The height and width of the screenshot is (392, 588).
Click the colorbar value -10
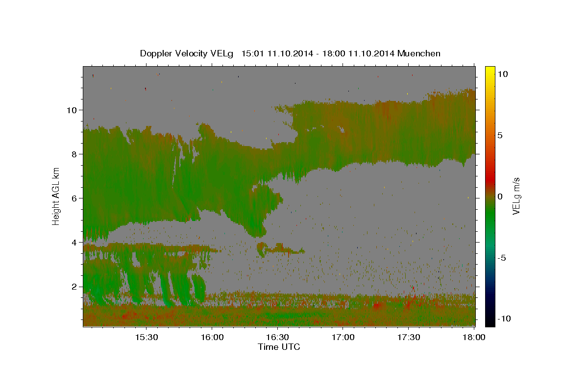coord(504,319)
